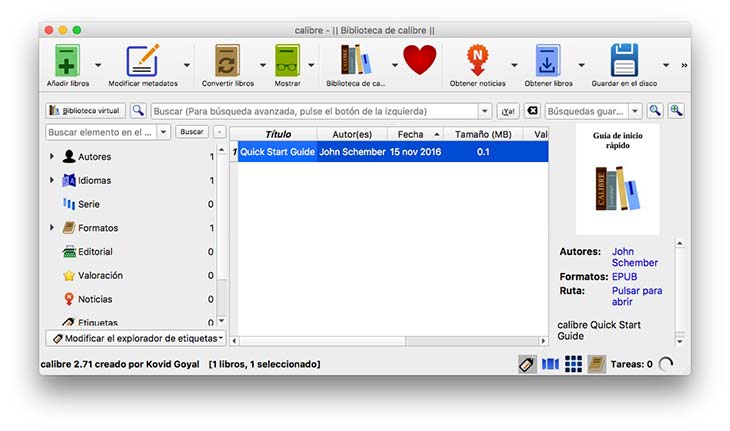Open Búsquedas guardadas dropdown
This screenshot has height=431, width=730.
(x=635, y=111)
